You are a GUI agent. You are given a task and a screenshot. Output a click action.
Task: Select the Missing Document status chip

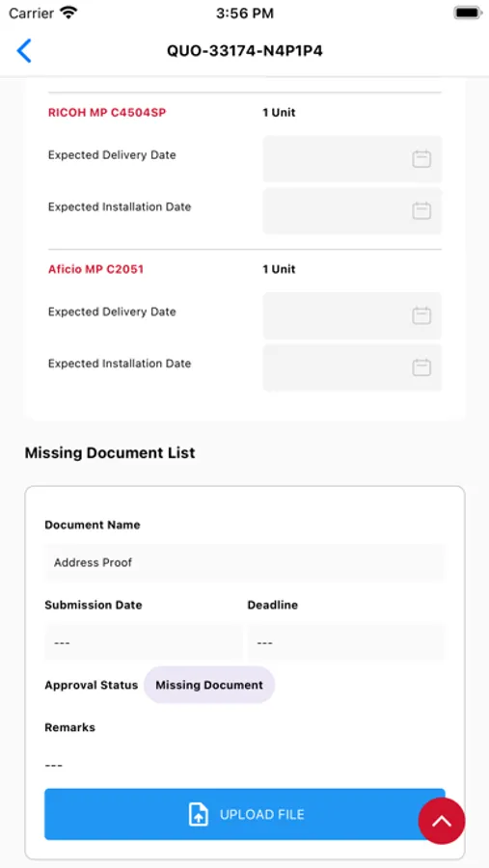click(x=209, y=685)
